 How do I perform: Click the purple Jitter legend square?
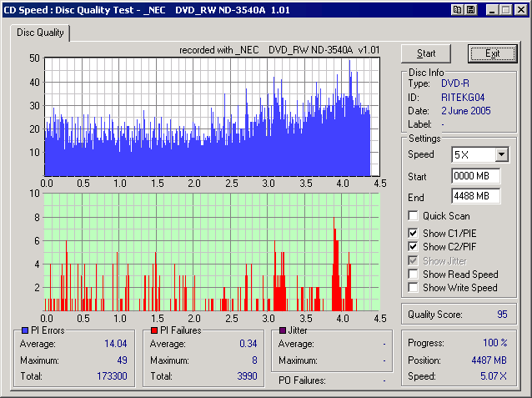284,331
